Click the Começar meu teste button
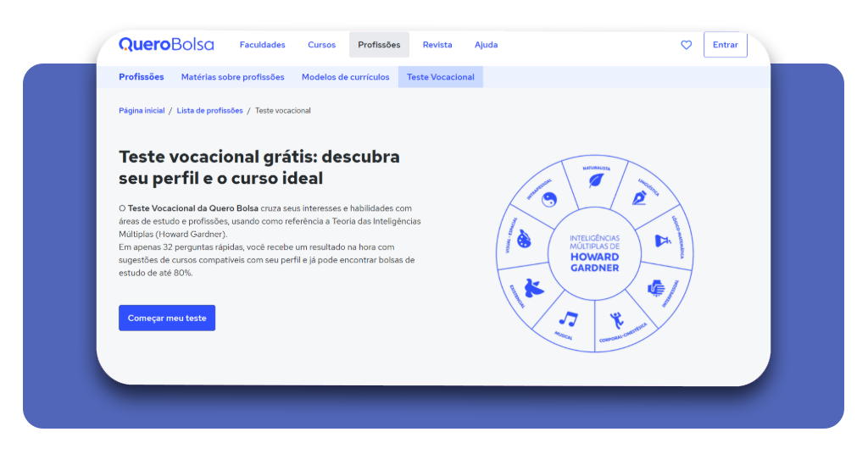This screenshot has height=454, width=868. point(167,318)
